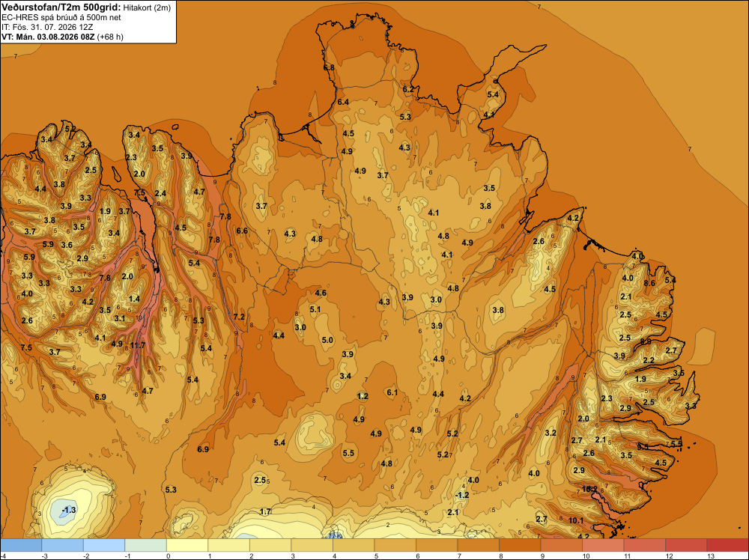749x560 pixels.
Task: Click the 'Veðurstofan/T2m 500grid:' title text
Action: click(x=61, y=7)
